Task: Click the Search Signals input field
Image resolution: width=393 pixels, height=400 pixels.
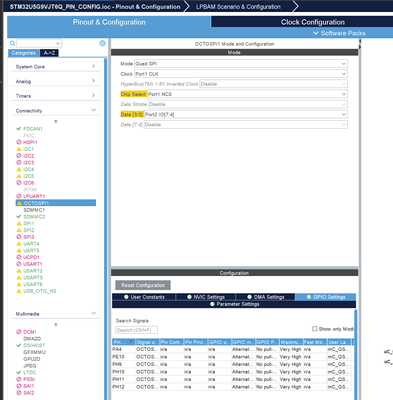Action: [136, 330]
